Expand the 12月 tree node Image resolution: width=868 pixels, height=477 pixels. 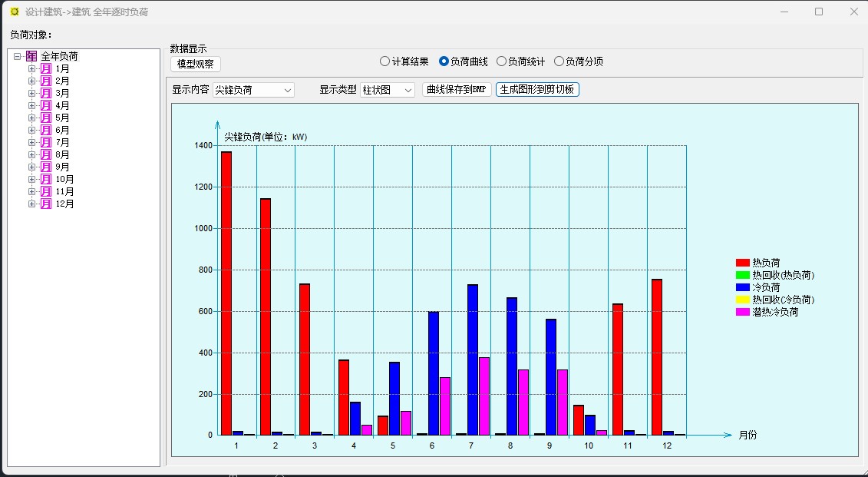pyautogui.click(x=31, y=204)
